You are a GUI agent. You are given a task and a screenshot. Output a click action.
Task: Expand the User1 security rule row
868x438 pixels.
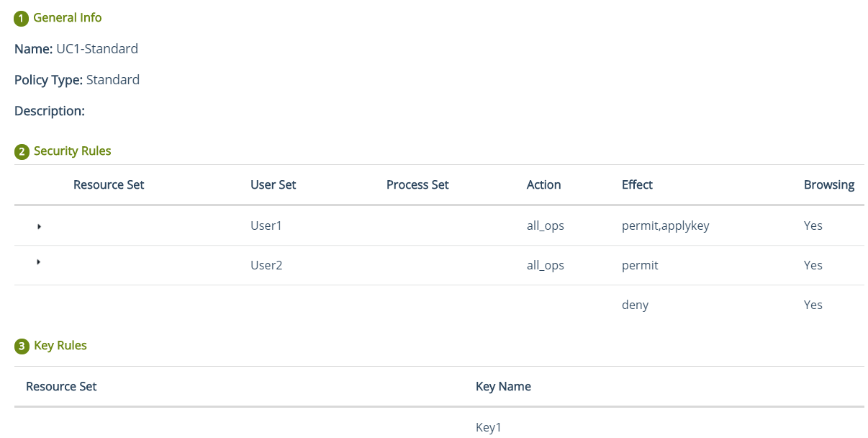pyautogui.click(x=39, y=226)
